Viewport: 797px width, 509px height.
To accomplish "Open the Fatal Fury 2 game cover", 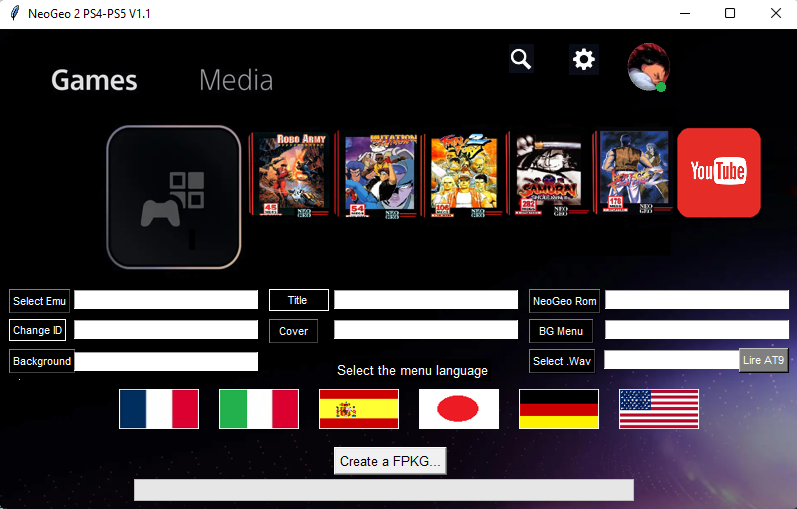I will tap(464, 174).
